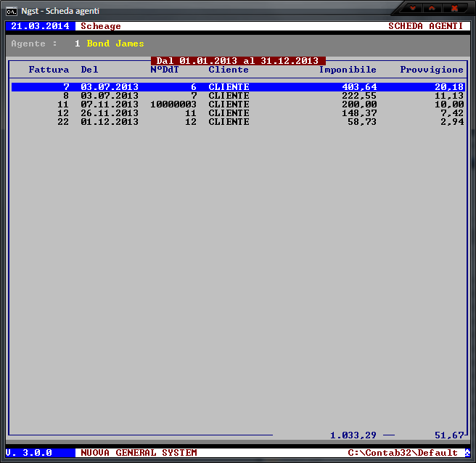
Task: Click the Fattura column header
Action: (x=49, y=70)
